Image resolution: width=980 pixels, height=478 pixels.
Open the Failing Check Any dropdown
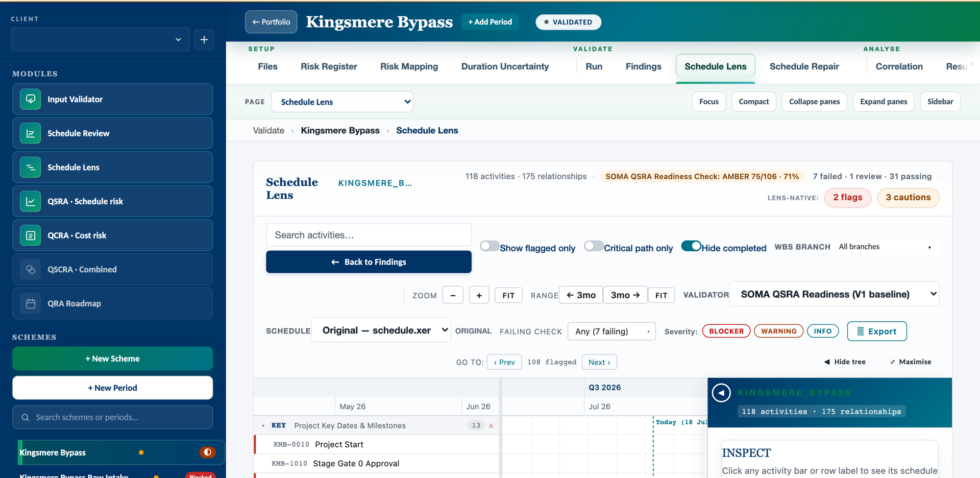click(x=611, y=331)
